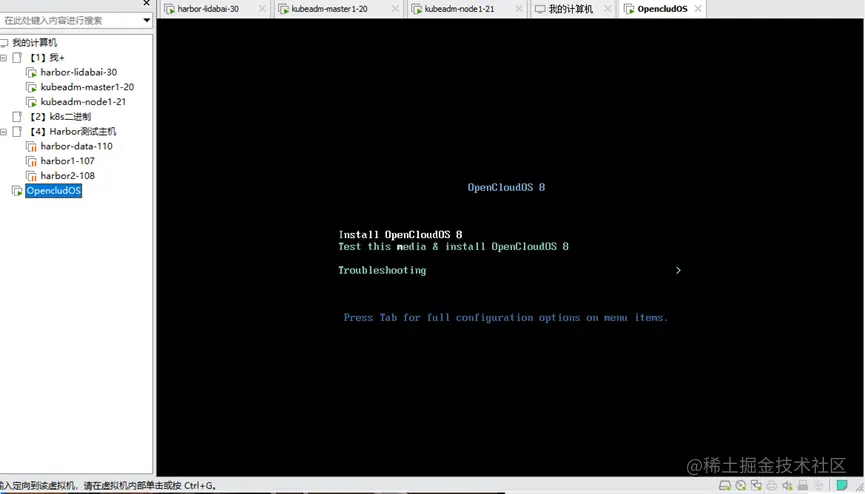Select the suspended harbor1-107 VM

67,161
